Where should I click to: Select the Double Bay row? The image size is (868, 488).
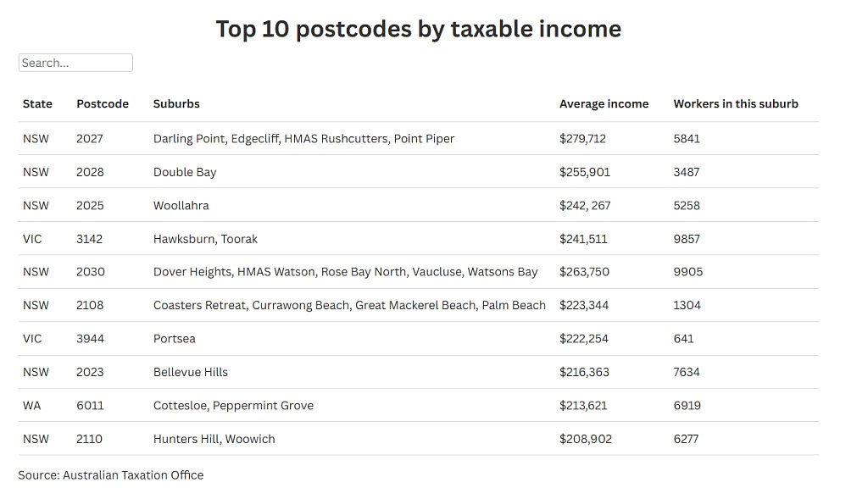point(419,172)
